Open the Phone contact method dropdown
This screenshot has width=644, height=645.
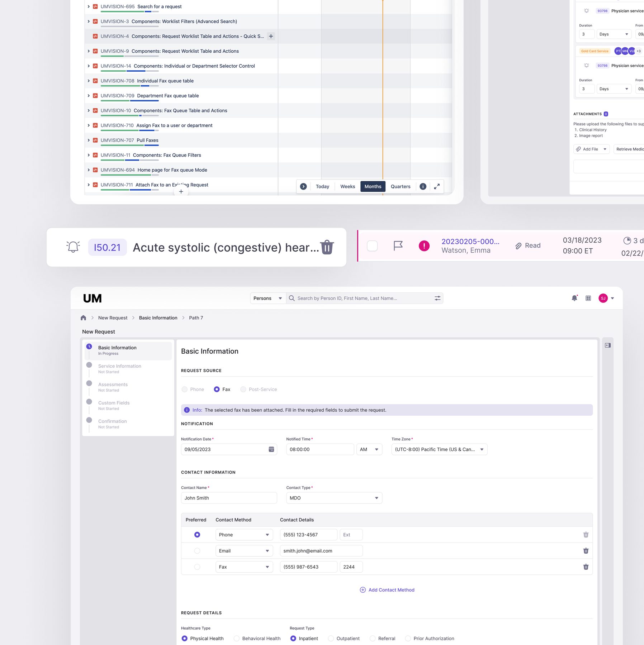pos(244,535)
